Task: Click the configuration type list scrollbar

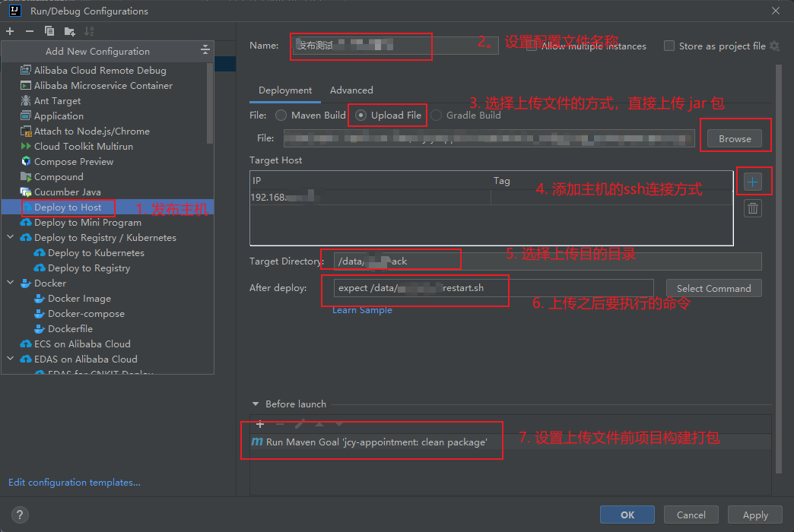Action: [x=210, y=103]
